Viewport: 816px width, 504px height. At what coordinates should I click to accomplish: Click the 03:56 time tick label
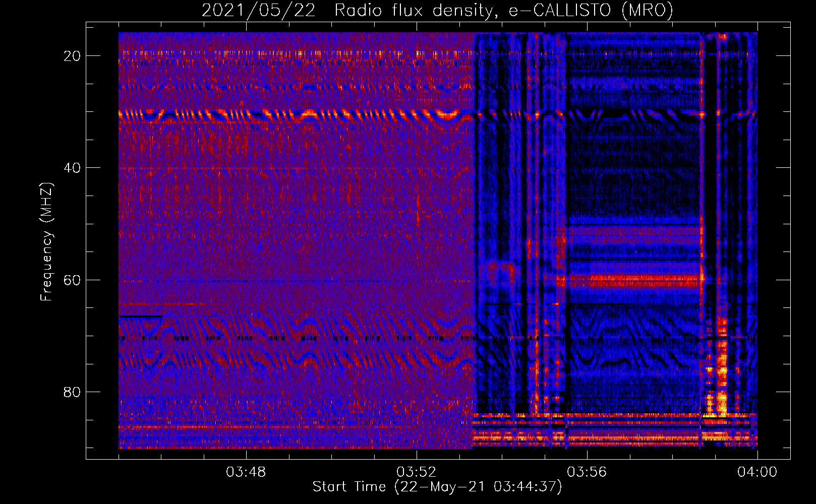tap(587, 472)
